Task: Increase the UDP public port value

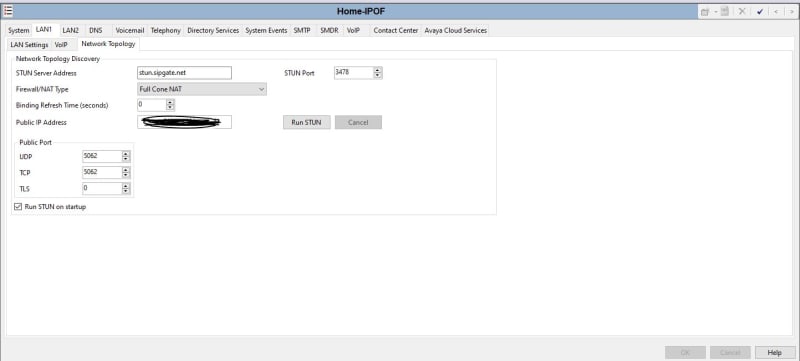Action: click(x=126, y=153)
